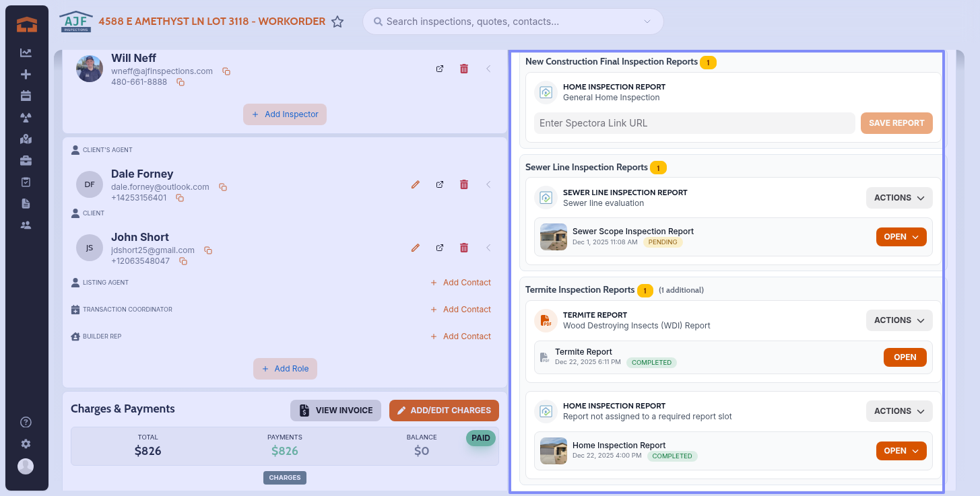
Task: Open the briefcase icon in the sidebar
Action: [x=26, y=161]
